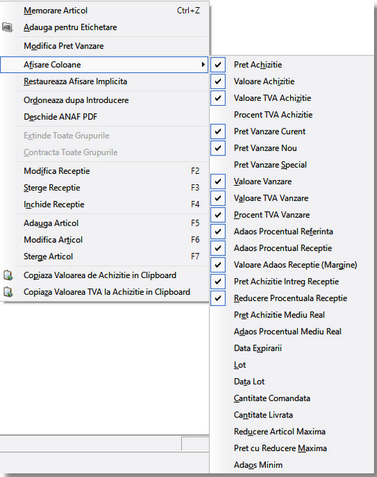Uncheck the Valoare Achizitie column
377x477 pixels.
click(218, 81)
